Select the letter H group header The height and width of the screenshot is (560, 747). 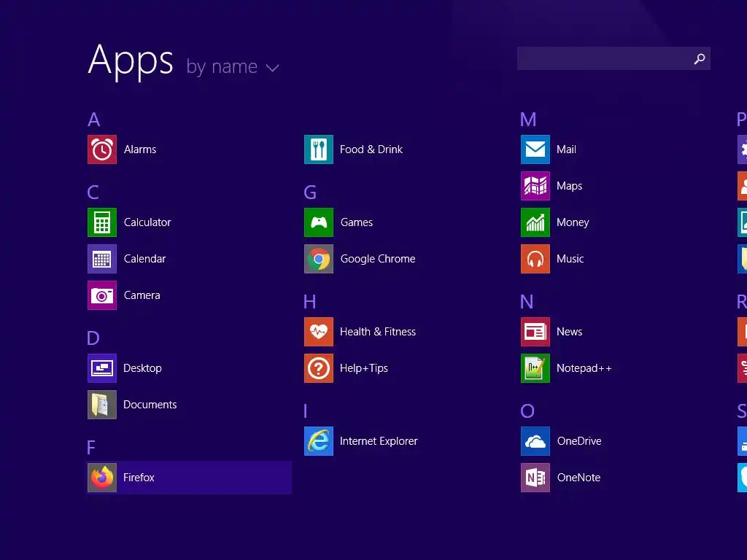click(309, 302)
